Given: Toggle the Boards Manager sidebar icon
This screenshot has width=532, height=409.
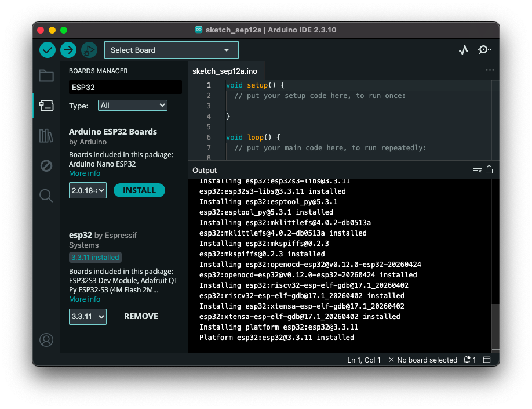Looking at the screenshot, I should [46, 106].
